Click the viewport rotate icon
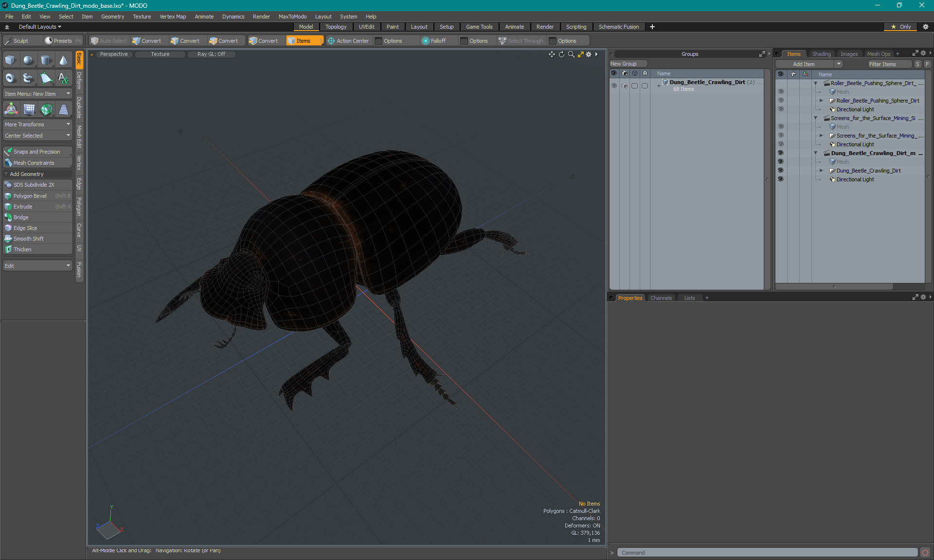The height and width of the screenshot is (560, 934). point(561,54)
